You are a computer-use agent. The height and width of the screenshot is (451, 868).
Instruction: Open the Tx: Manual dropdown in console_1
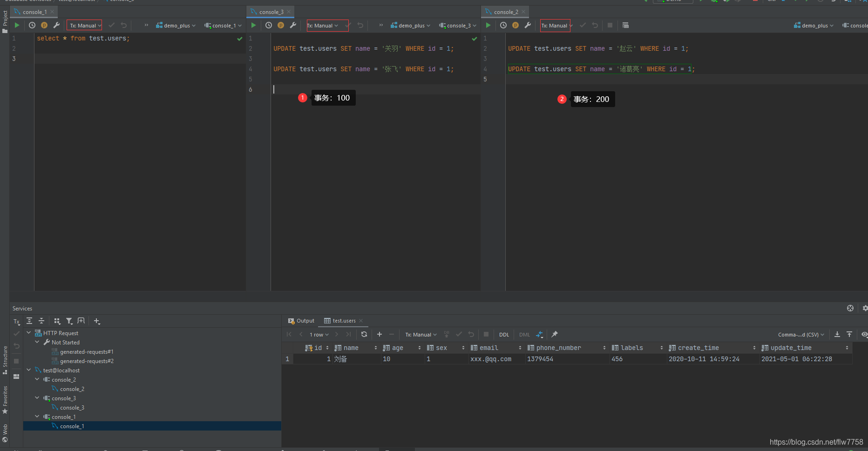pyautogui.click(x=85, y=26)
